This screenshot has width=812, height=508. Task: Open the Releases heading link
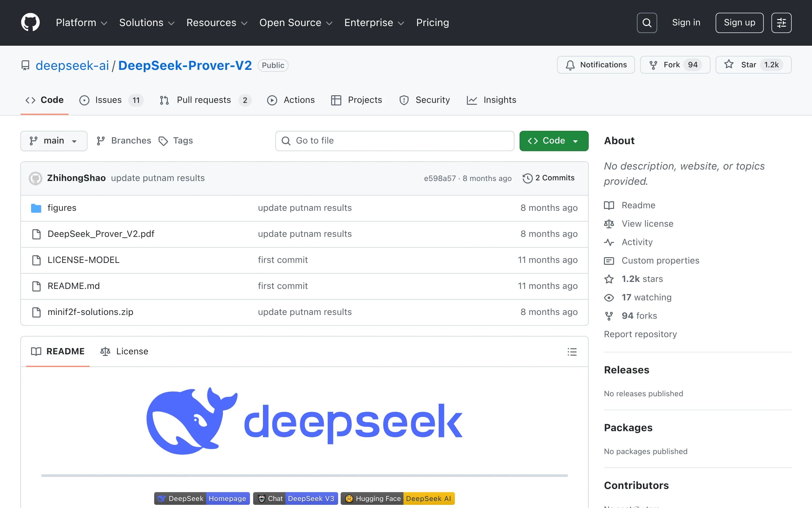coord(626,370)
